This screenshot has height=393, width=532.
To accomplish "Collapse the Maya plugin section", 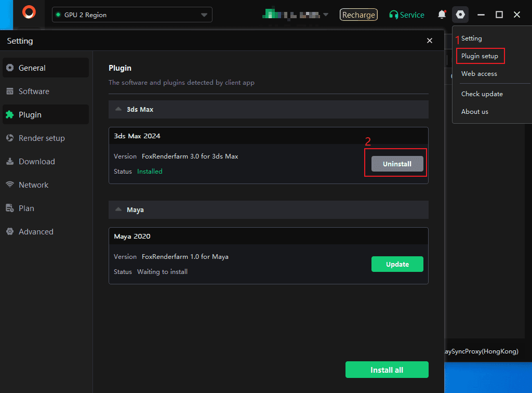I will pos(118,210).
